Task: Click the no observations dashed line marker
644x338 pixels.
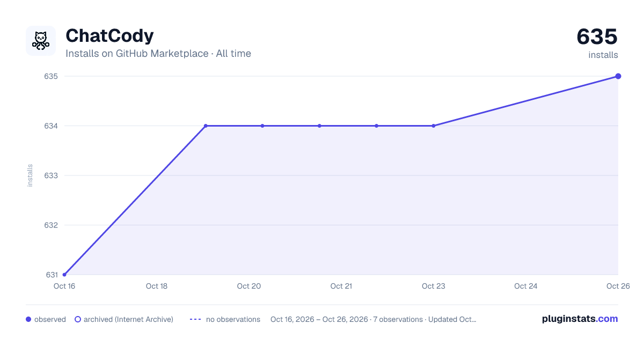Action: click(195, 319)
